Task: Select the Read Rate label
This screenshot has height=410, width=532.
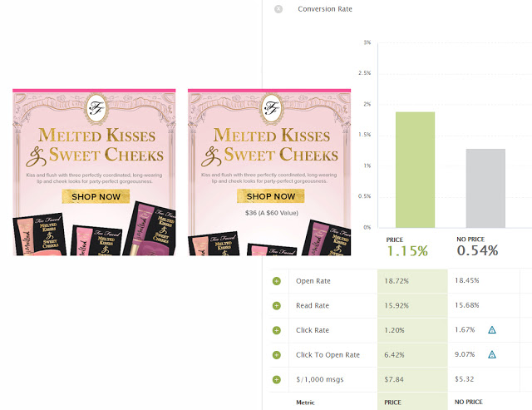Action: [313, 305]
